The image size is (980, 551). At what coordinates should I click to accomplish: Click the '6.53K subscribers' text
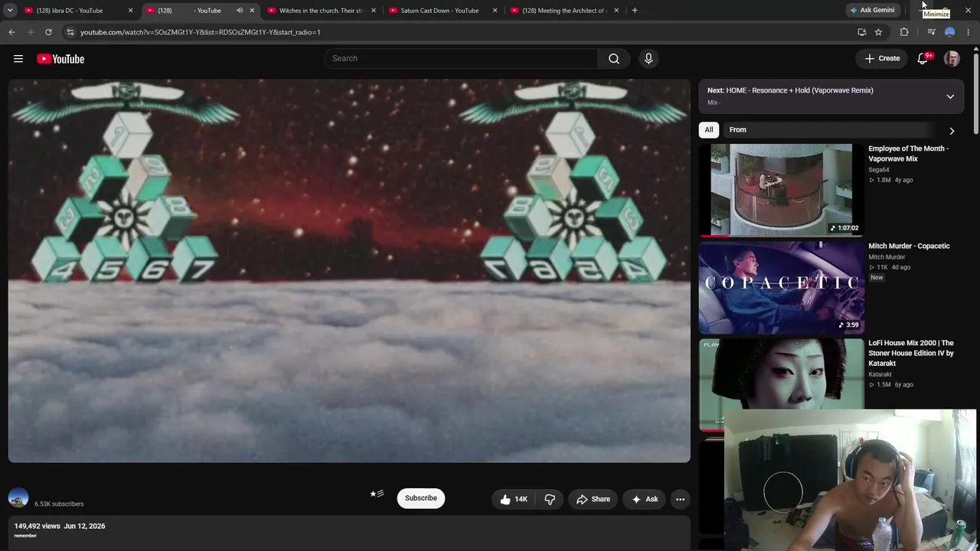pos(59,504)
